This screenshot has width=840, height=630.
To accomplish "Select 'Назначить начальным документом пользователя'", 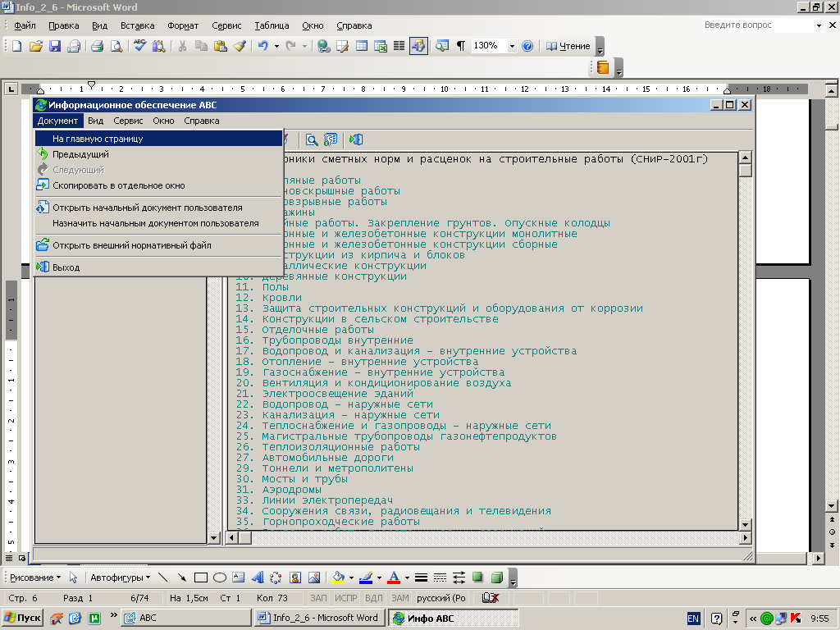I will [158, 223].
